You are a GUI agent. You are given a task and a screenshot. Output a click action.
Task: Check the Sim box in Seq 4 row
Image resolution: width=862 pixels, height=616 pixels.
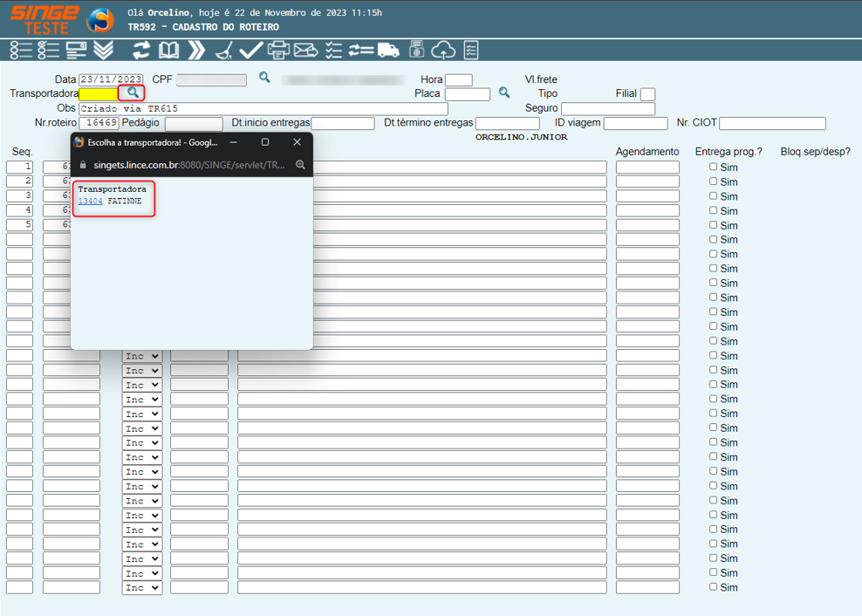point(713,210)
